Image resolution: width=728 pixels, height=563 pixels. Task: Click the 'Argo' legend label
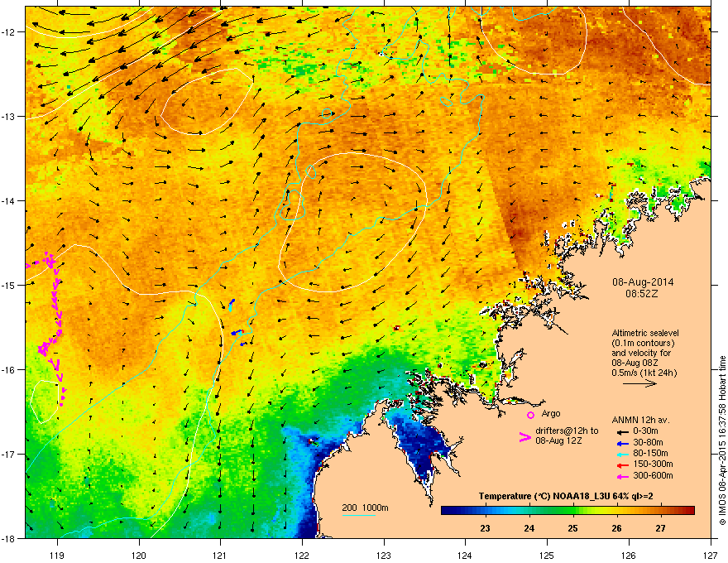[551, 413]
